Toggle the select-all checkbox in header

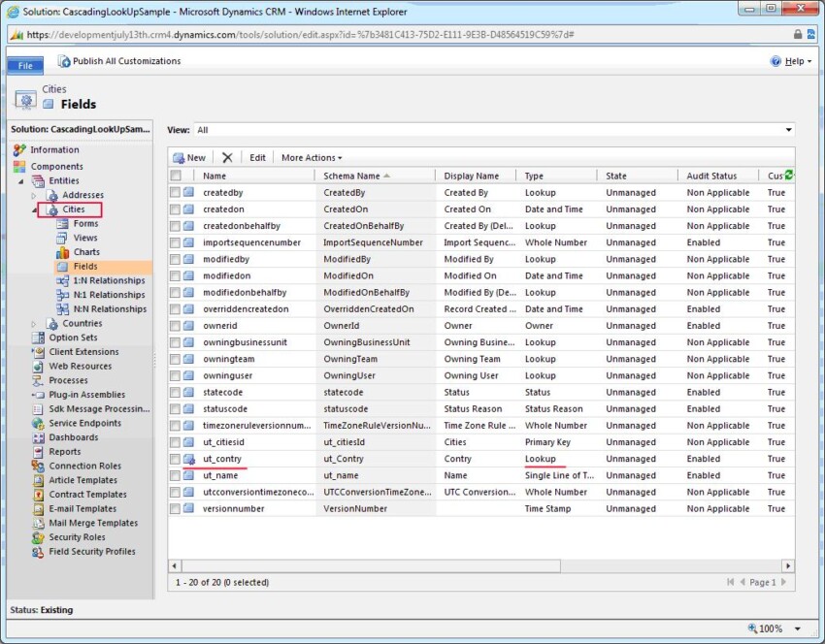tap(176, 176)
